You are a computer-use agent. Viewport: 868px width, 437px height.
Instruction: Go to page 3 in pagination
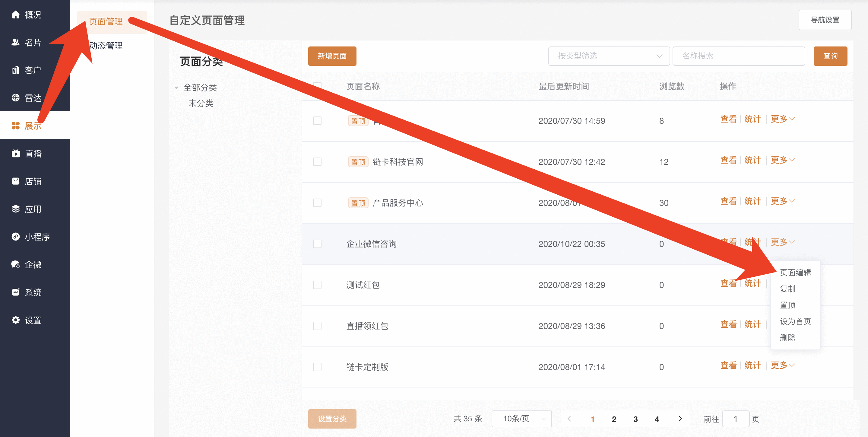point(635,419)
